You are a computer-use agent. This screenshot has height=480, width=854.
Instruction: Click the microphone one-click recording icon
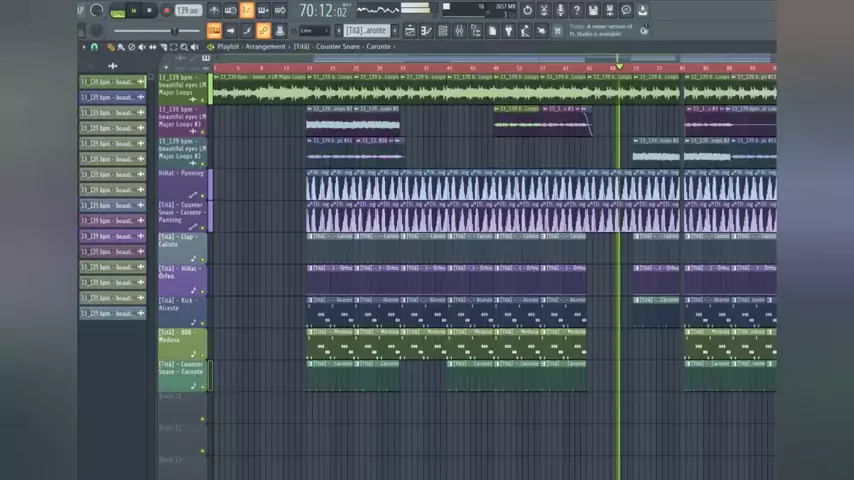pos(560,10)
